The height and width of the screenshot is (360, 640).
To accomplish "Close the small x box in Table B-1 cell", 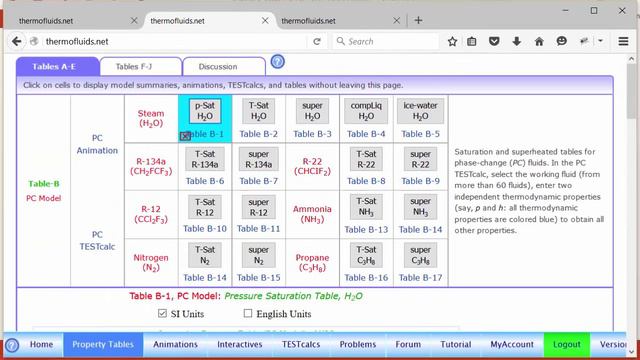I will (185, 136).
